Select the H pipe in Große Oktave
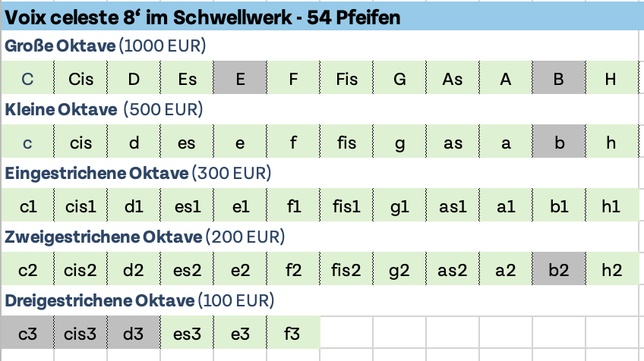The height and width of the screenshot is (361, 644). click(x=611, y=79)
